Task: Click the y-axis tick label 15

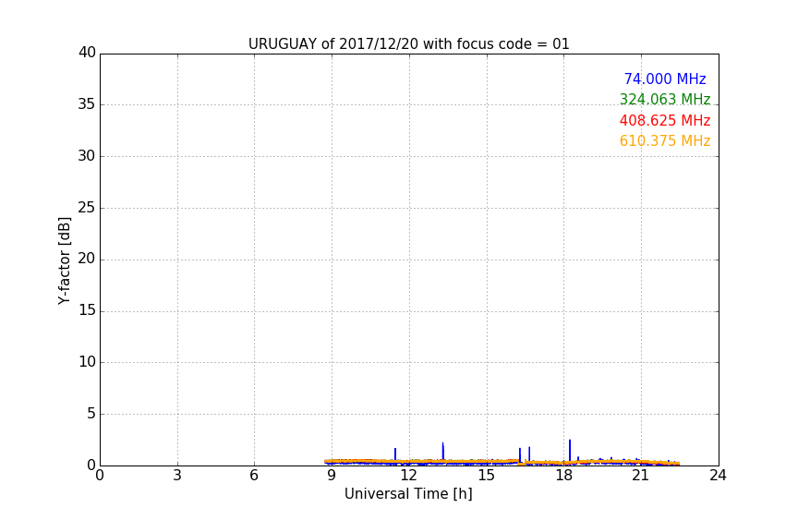Action: (87, 310)
